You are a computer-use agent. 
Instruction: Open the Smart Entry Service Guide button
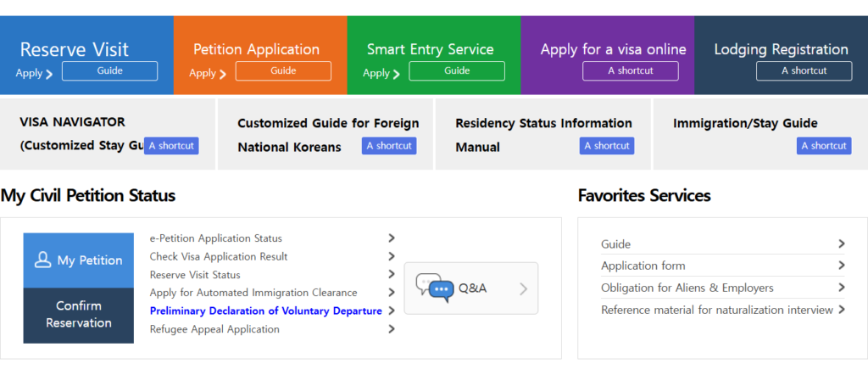pyautogui.click(x=457, y=71)
